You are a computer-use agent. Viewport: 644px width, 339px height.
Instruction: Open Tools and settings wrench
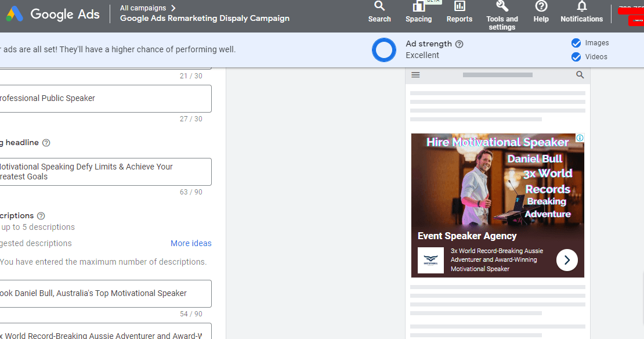[x=502, y=7]
